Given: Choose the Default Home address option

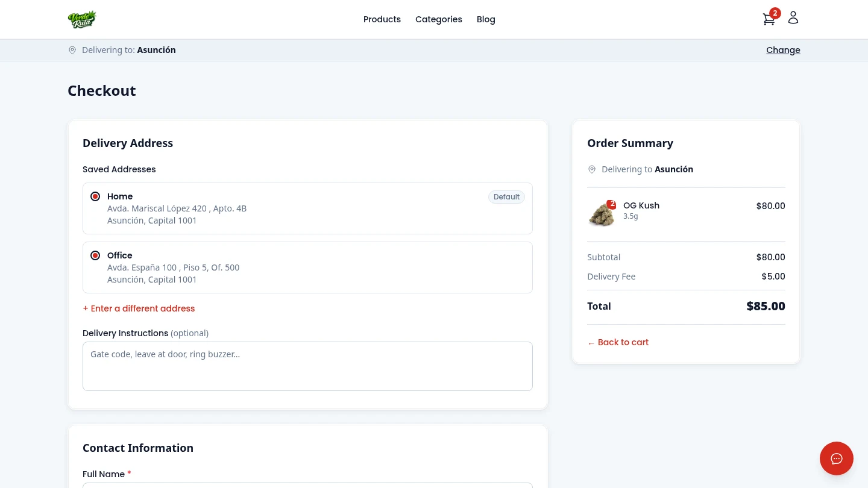Looking at the screenshot, I should tap(95, 196).
